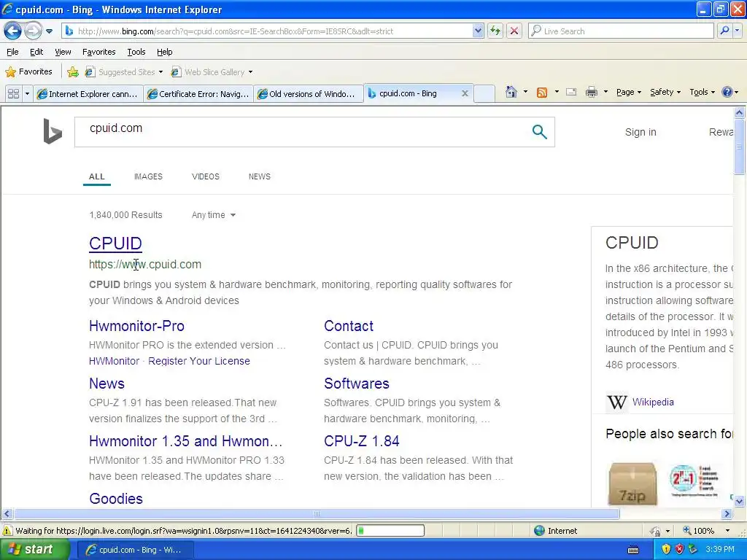Click the browser Back arrow button

13,31
